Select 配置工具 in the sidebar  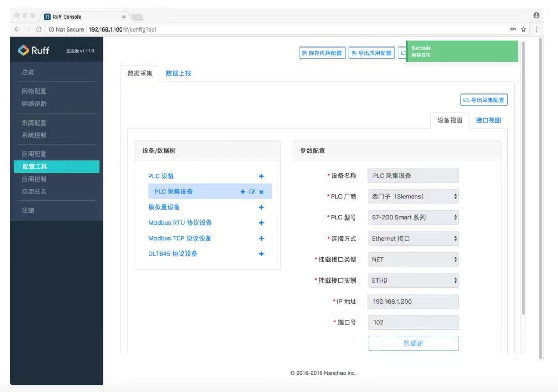(x=57, y=166)
